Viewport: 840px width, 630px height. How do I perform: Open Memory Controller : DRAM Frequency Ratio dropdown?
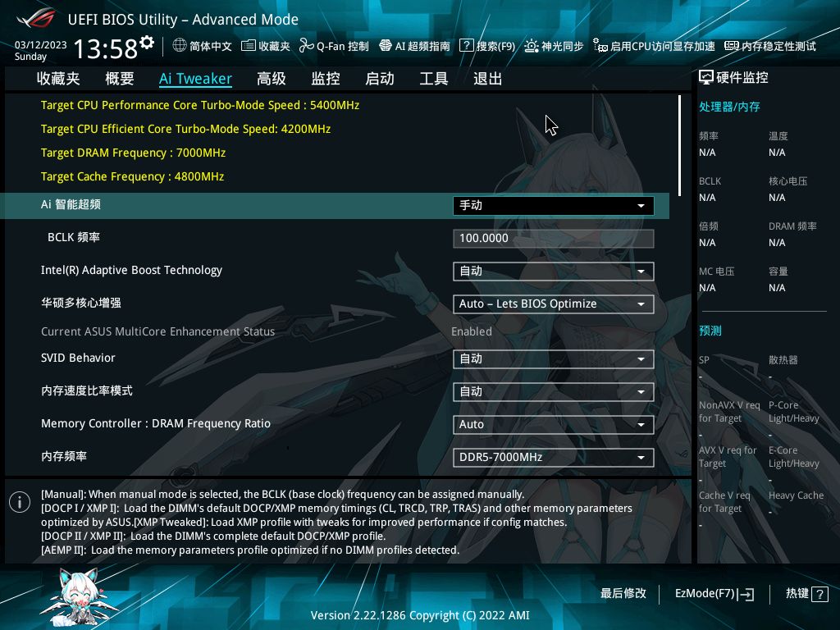coord(553,424)
